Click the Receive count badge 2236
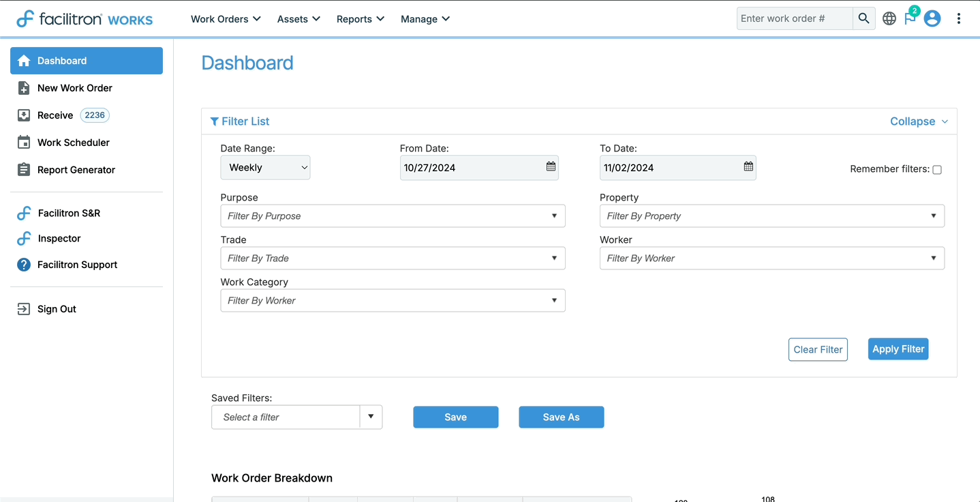This screenshot has width=980, height=502. [x=95, y=115]
